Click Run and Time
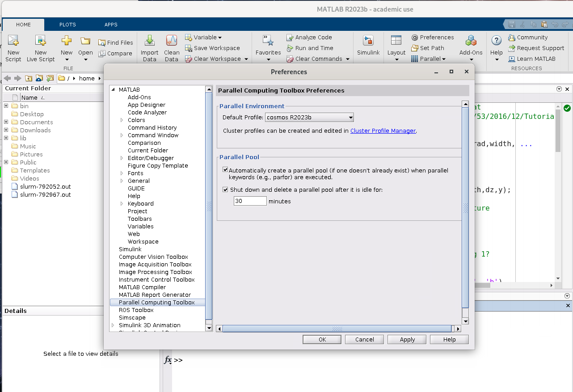Image resolution: width=573 pixels, height=392 pixels. 310,48
